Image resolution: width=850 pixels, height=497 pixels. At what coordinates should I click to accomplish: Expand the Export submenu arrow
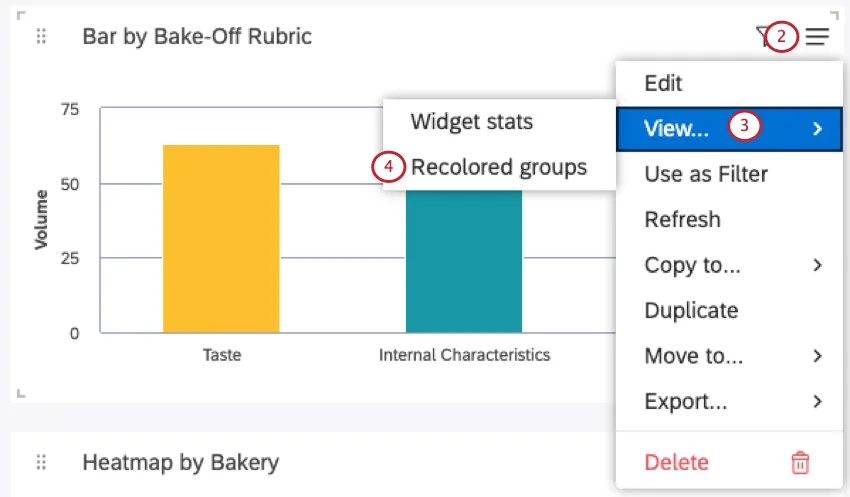pyautogui.click(x=817, y=402)
